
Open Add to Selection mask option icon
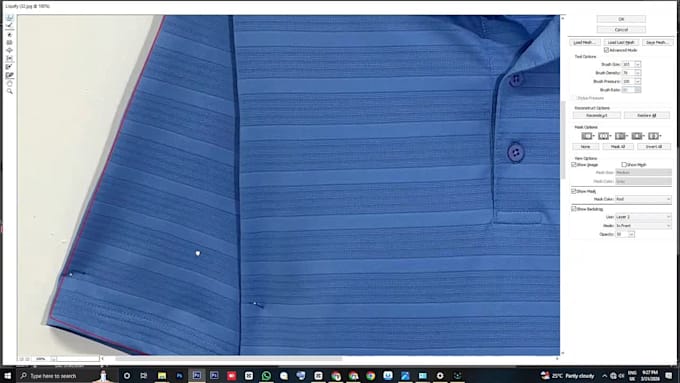604,136
